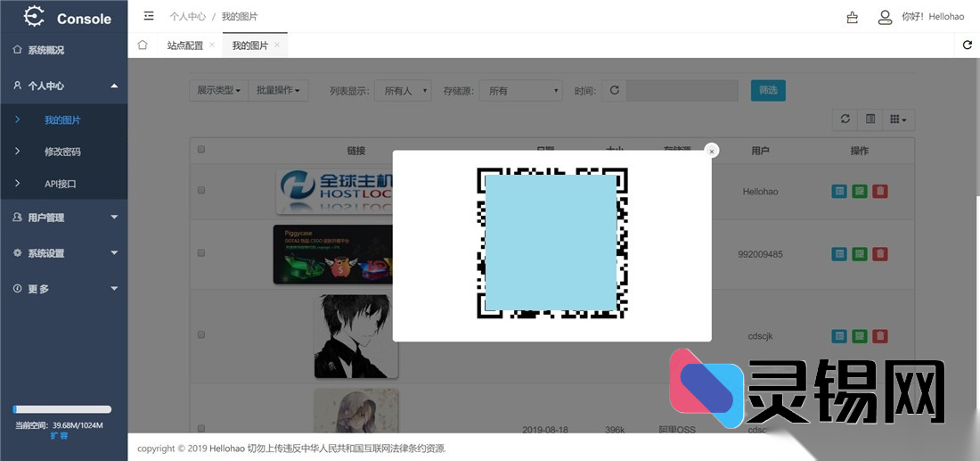This screenshot has width=980, height=461.
Task: Open the table columns dropdown
Action: [x=898, y=119]
